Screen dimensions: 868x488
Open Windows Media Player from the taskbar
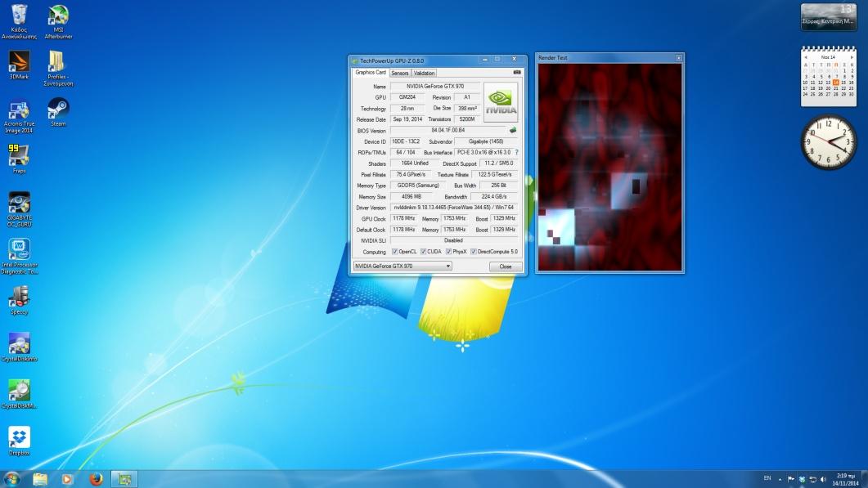(x=67, y=479)
